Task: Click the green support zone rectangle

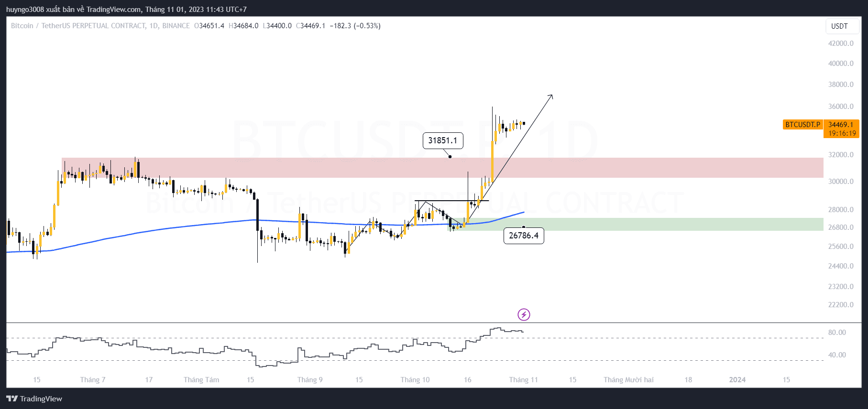Action: click(635, 225)
